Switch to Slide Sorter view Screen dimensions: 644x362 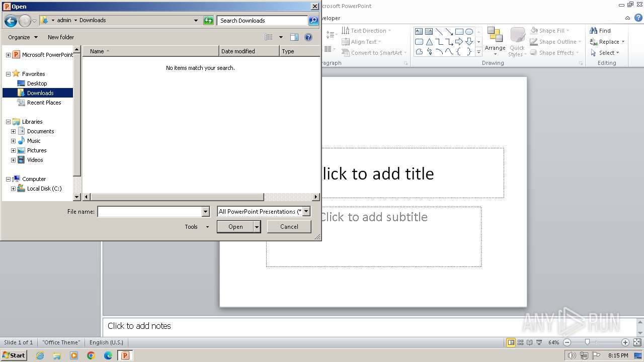click(x=520, y=342)
